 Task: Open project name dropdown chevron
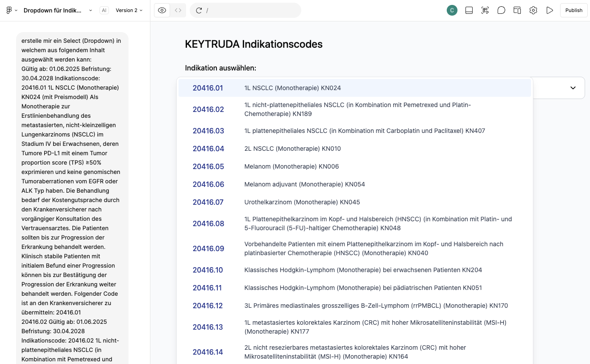(x=91, y=10)
